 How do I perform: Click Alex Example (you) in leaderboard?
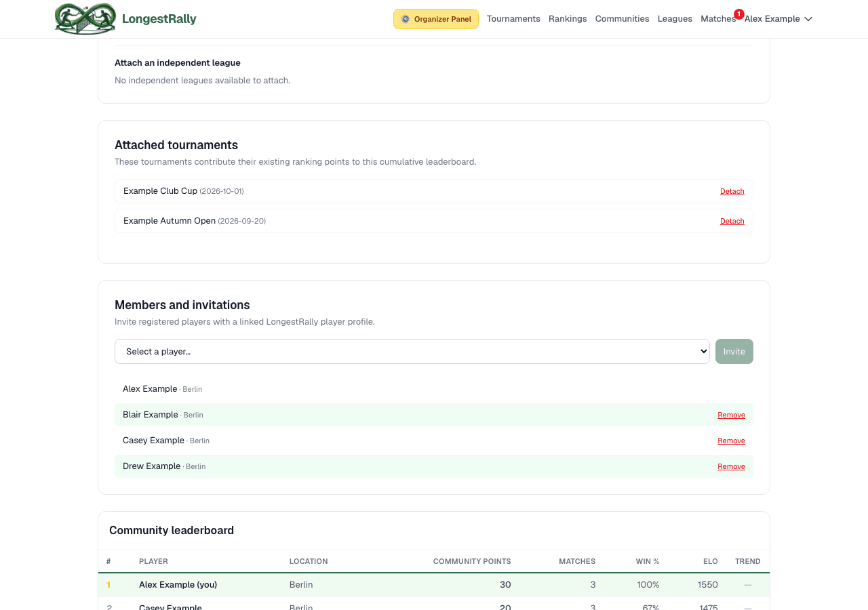[178, 584]
